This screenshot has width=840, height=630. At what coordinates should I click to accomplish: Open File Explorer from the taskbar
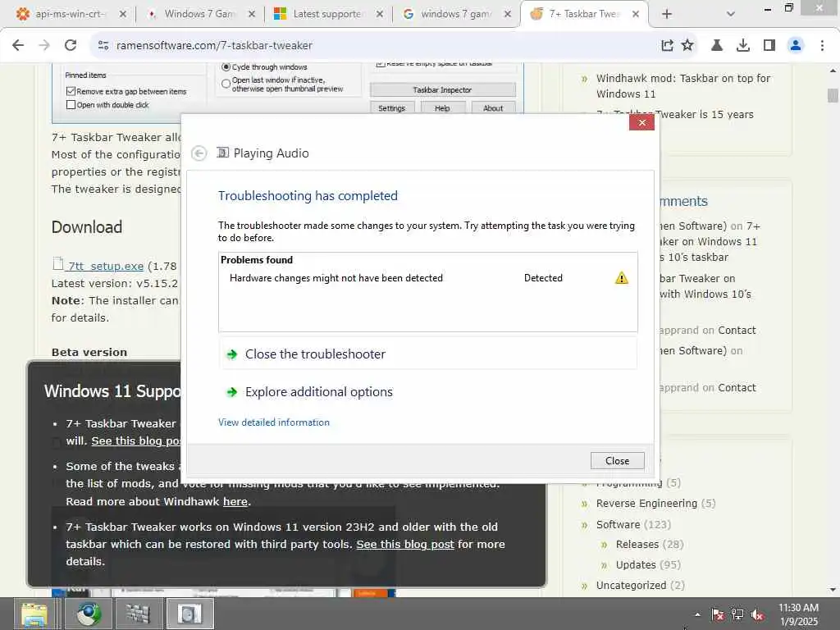click(x=34, y=614)
